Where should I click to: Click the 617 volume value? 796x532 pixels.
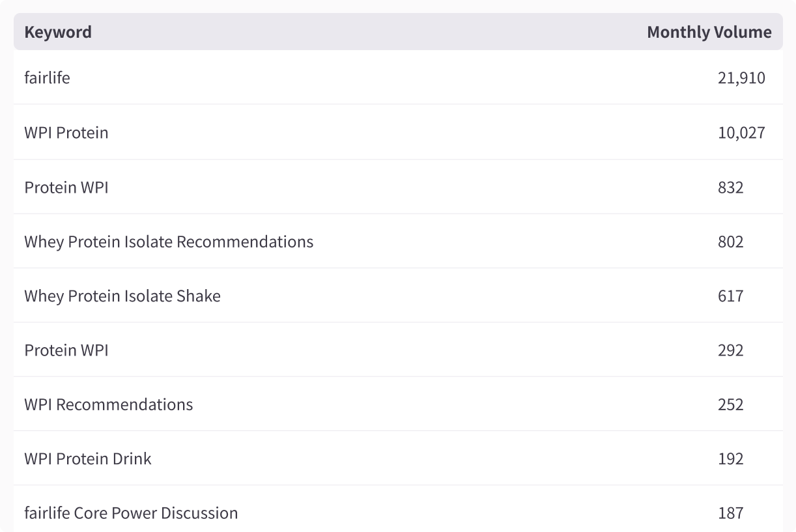730,296
